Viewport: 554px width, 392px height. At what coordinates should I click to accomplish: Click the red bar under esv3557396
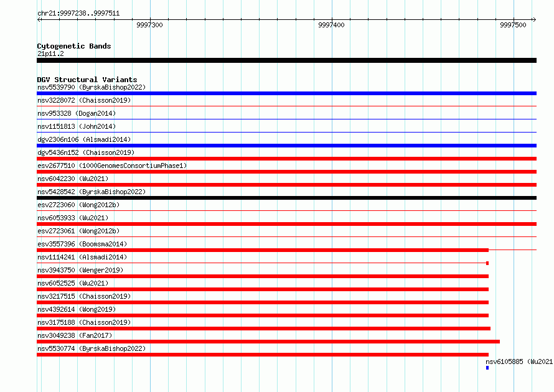(263, 250)
